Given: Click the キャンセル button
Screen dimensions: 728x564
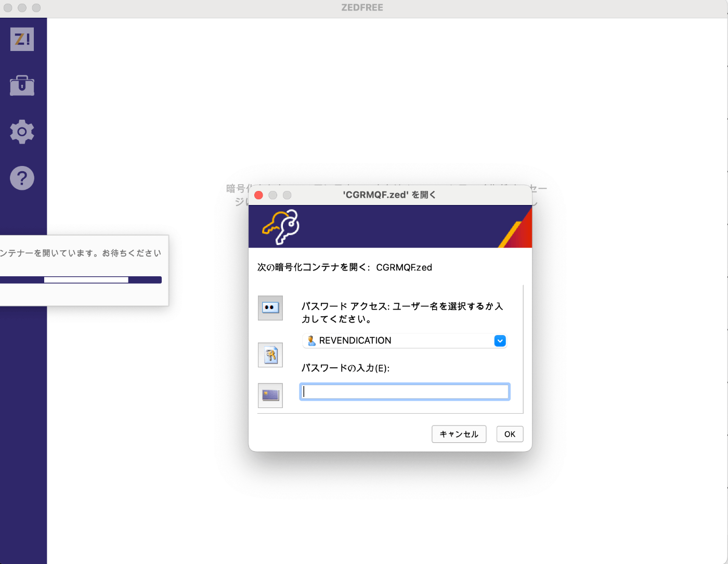Looking at the screenshot, I should pos(459,434).
